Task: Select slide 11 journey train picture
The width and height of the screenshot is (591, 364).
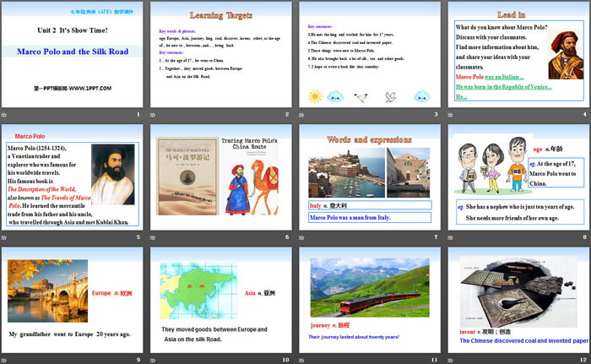Action: point(370,300)
